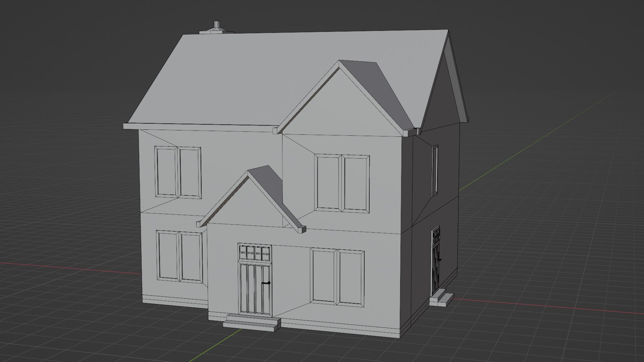Select the front door of the house model
Image resolution: width=644 pixels, height=362 pixels.
tap(255, 289)
